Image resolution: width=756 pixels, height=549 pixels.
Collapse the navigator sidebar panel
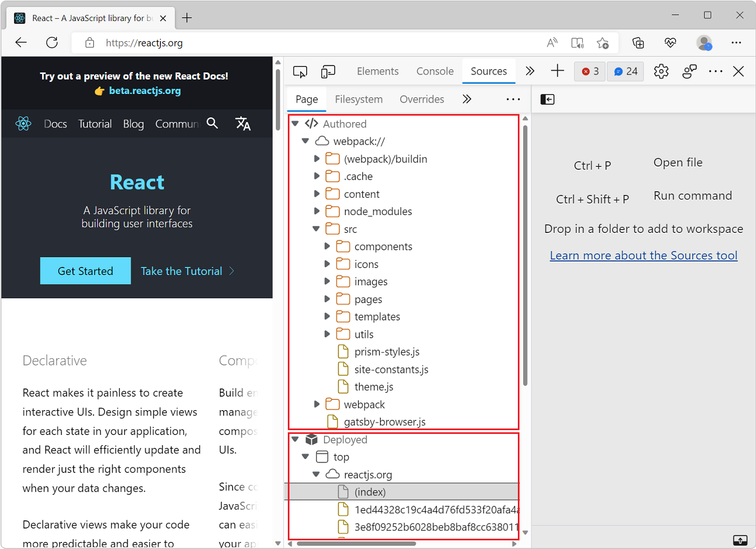coord(547,99)
